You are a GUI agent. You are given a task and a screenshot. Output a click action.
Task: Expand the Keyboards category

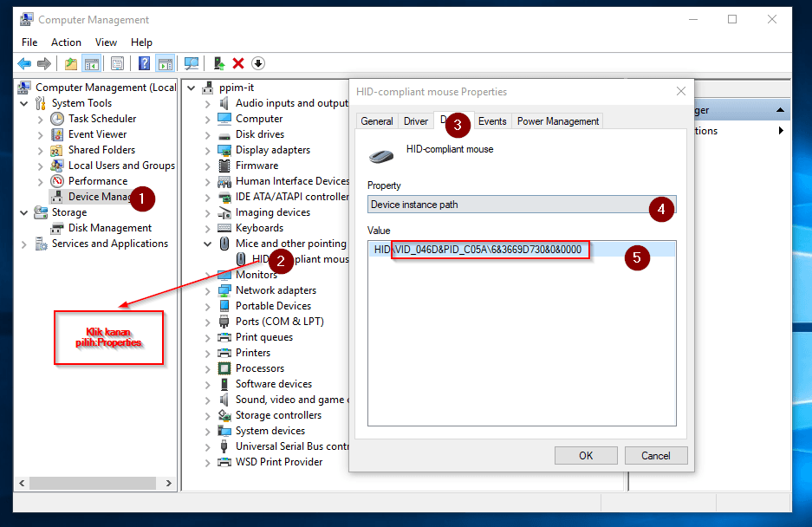pyautogui.click(x=206, y=228)
